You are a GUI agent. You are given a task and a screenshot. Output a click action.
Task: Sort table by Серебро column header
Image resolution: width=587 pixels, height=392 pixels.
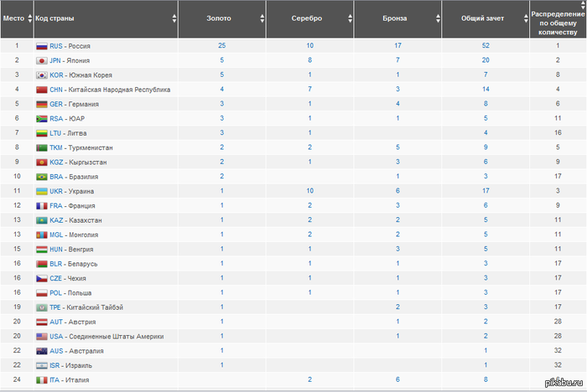[x=309, y=18]
